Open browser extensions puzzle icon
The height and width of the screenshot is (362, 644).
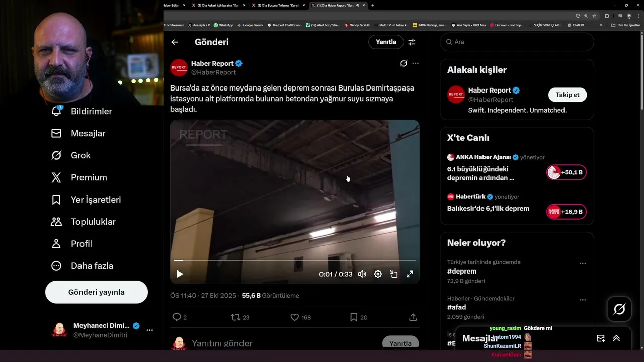coord(607,16)
